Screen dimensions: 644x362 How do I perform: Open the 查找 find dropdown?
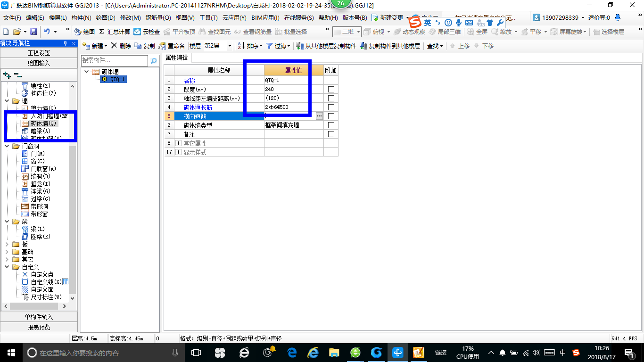[x=435, y=46]
